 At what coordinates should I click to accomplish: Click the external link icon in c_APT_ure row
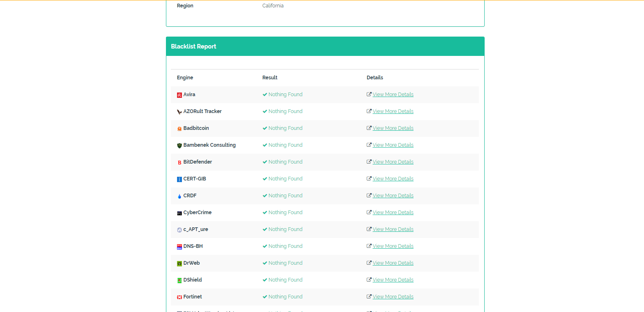(369, 229)
